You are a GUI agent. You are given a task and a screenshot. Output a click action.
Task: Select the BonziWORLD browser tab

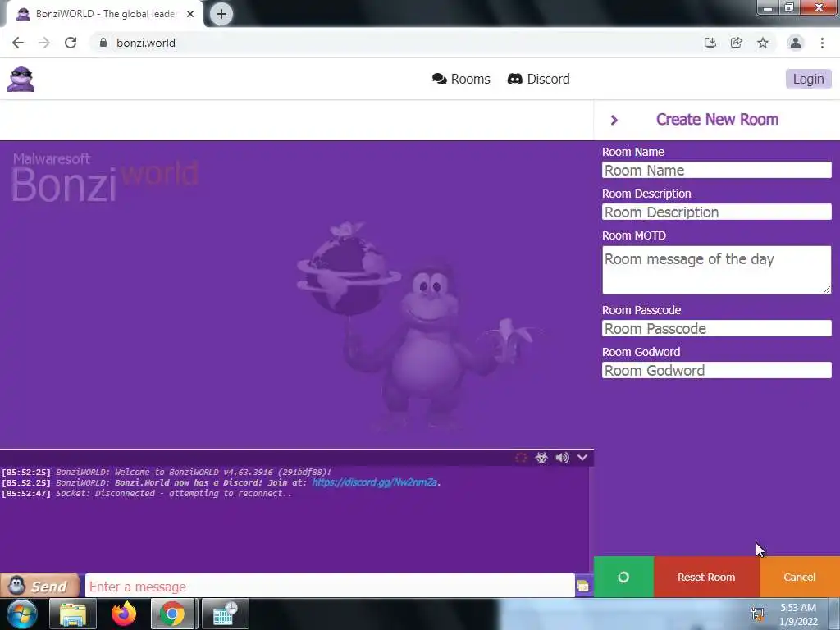click(104, 14)
